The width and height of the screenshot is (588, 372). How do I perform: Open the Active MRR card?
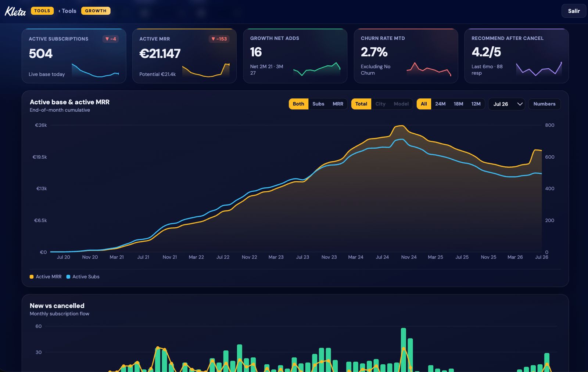point(184,56)
